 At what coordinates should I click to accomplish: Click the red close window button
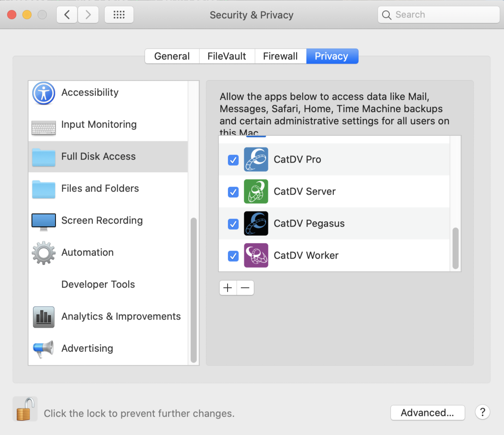point(12,14)
